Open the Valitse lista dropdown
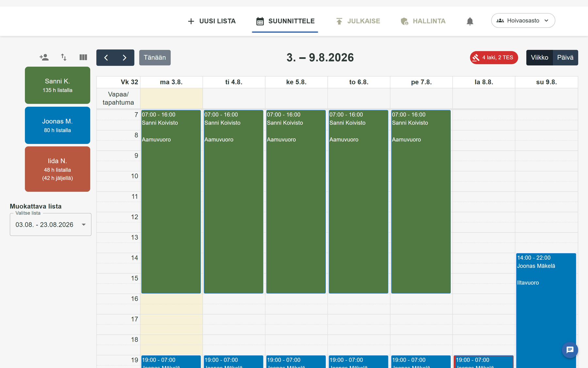This screenshot has width=588, height=368. coord(51,225)
